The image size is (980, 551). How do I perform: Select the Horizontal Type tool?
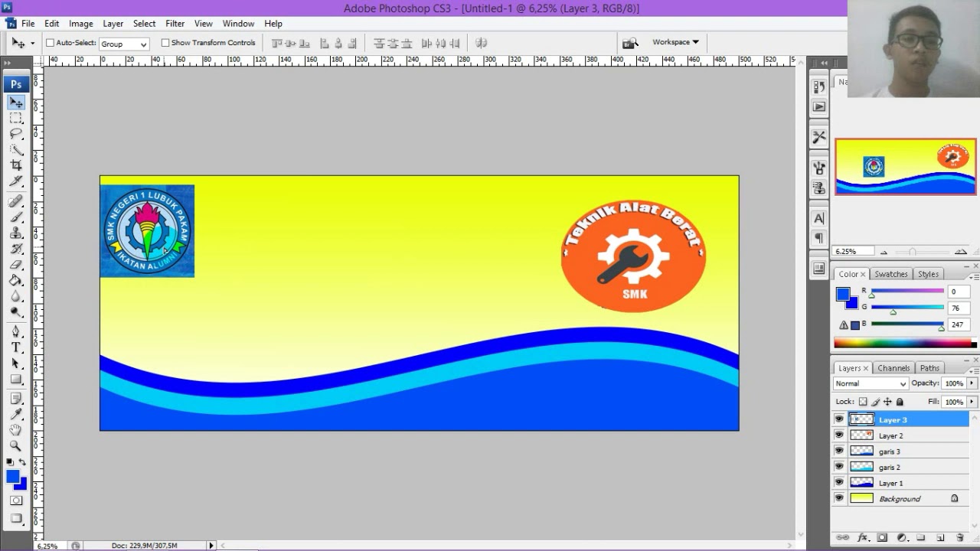16,347
